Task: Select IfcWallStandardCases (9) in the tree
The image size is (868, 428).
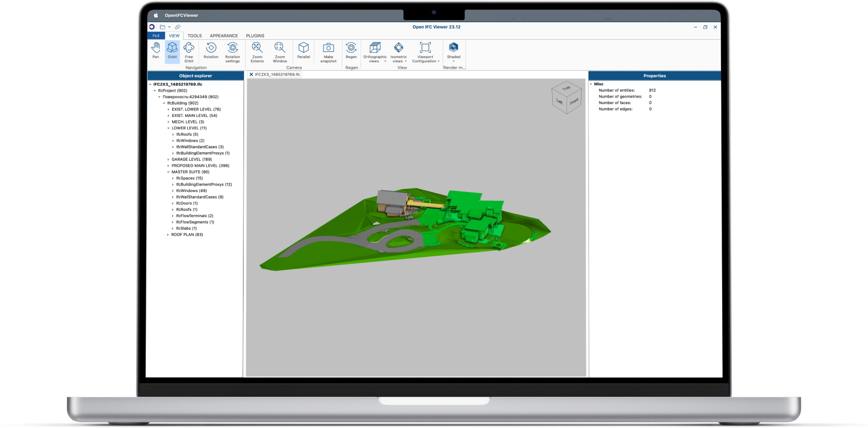Action: pos(200,197)
